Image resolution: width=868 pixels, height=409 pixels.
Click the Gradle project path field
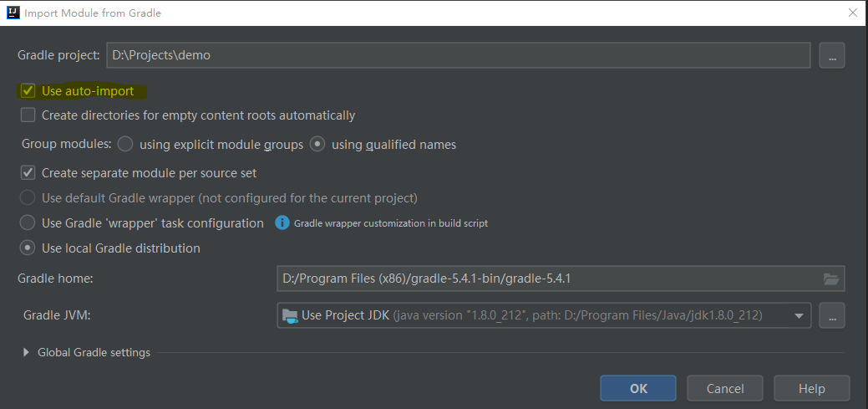point(459,55)
